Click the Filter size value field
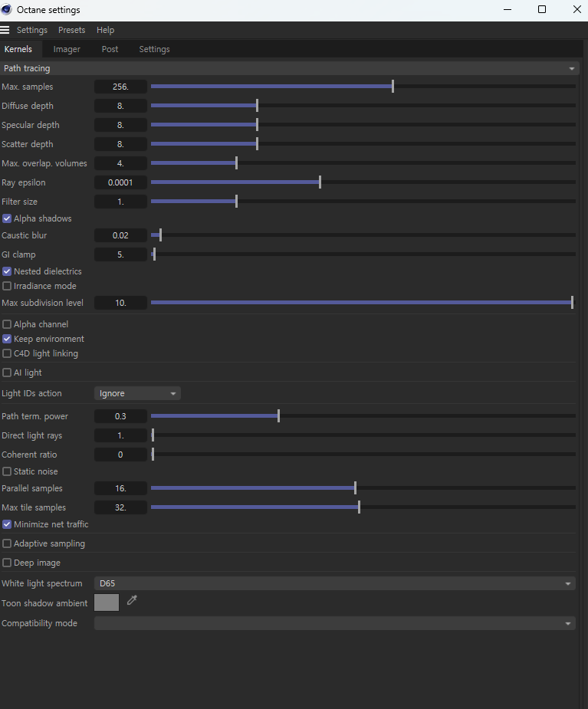The image size is (588, 709). tap(120, 202)
